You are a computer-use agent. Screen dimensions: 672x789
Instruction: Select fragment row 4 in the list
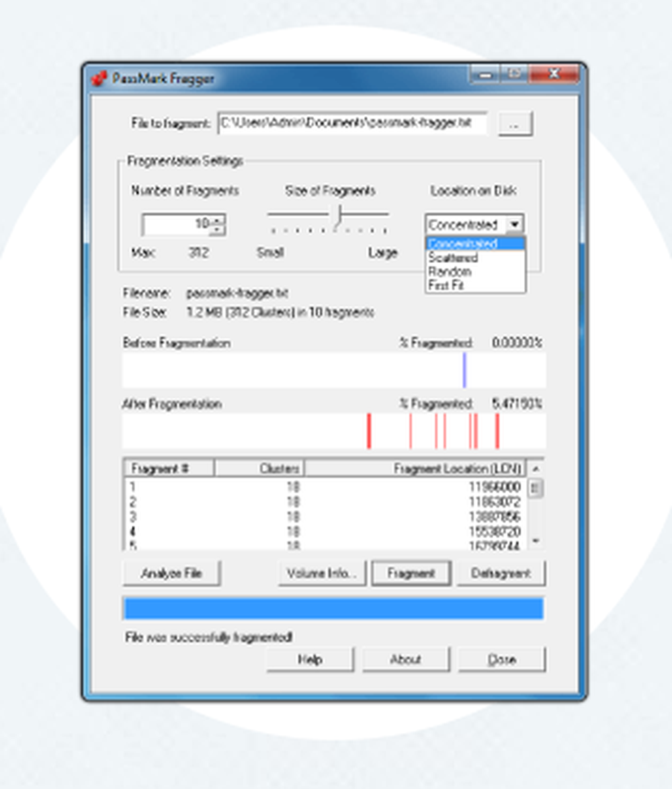(x=325, y=532)
